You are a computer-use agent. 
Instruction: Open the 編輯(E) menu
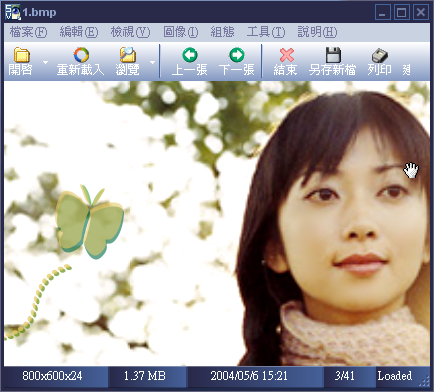79,32
